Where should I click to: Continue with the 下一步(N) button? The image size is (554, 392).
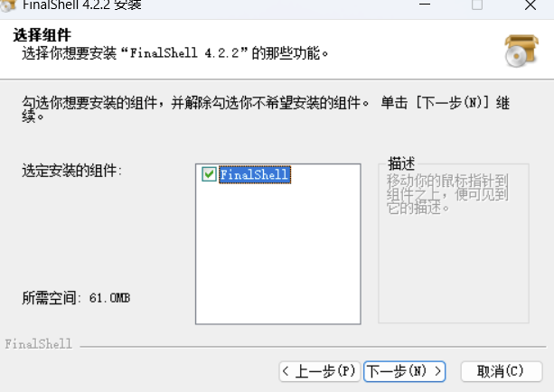click(x=404, y=371)
